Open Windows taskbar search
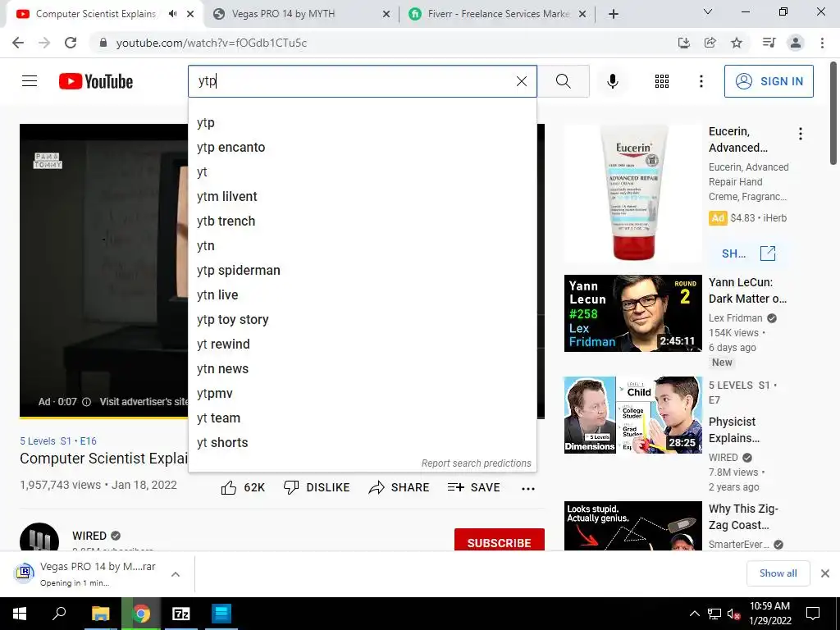The height and width of the screenshot is (630, 840). (59, 614)
